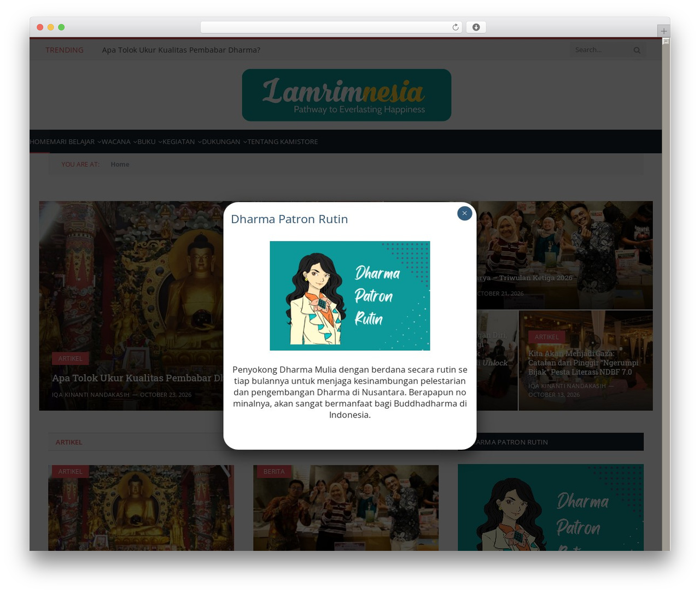This screenshot has width=700, height=593.
Task: Open the BERITA group photo thumbnail
Action: (x=346, y=508)
